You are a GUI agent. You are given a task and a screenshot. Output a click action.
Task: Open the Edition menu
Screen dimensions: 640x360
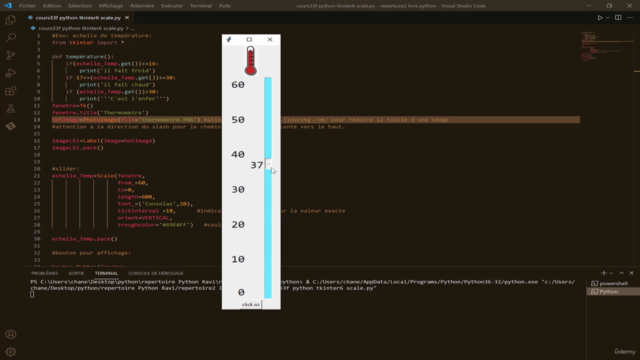click(52, 6)
